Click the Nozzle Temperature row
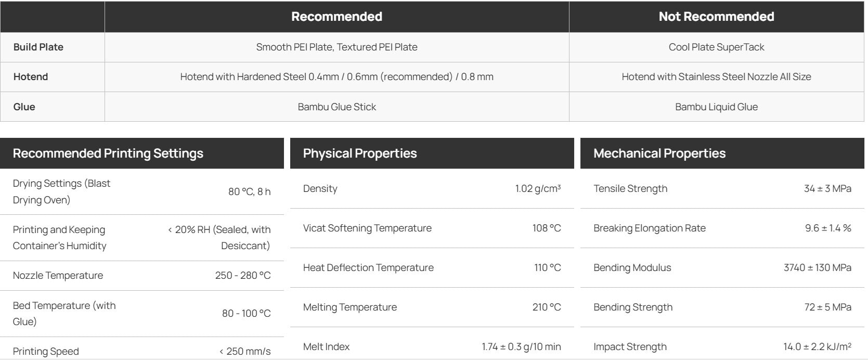 (x=142, y=276)
